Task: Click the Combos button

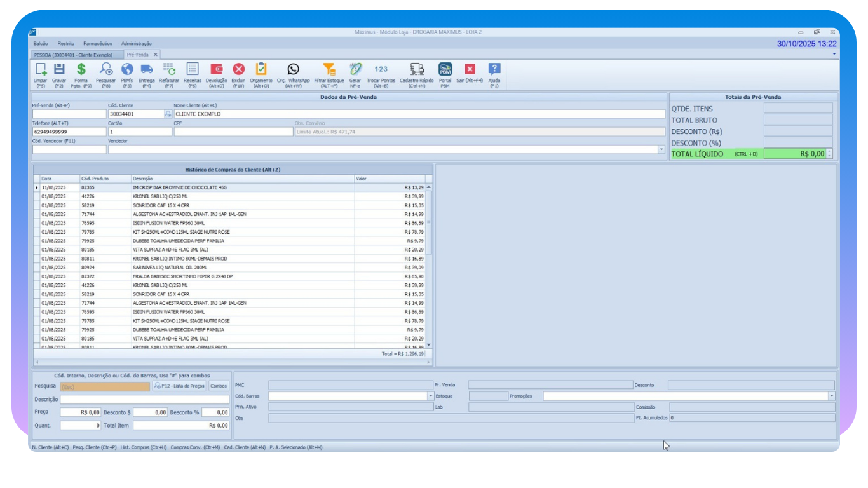Action: [219, 386]
